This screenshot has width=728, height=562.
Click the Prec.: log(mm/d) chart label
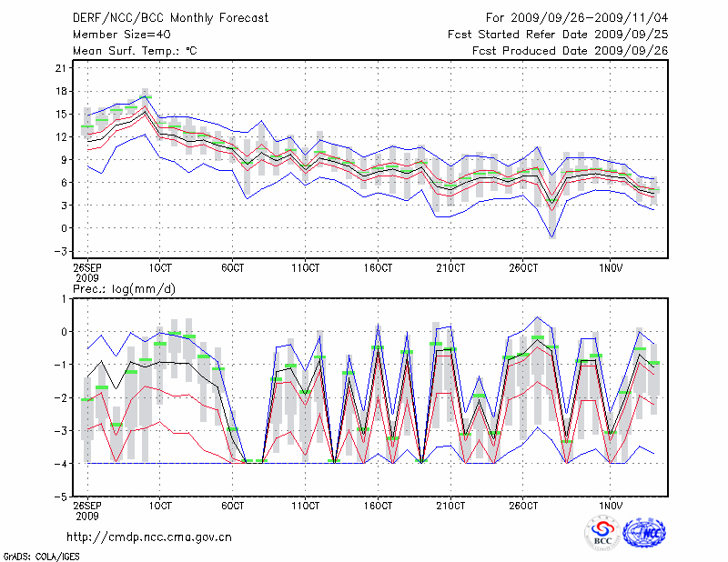(124, 289)
